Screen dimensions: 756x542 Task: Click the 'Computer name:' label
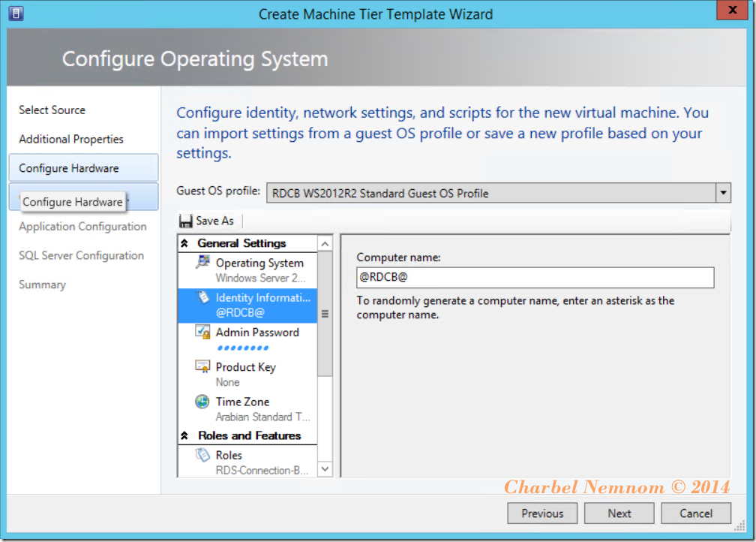[x=398, y=257]
